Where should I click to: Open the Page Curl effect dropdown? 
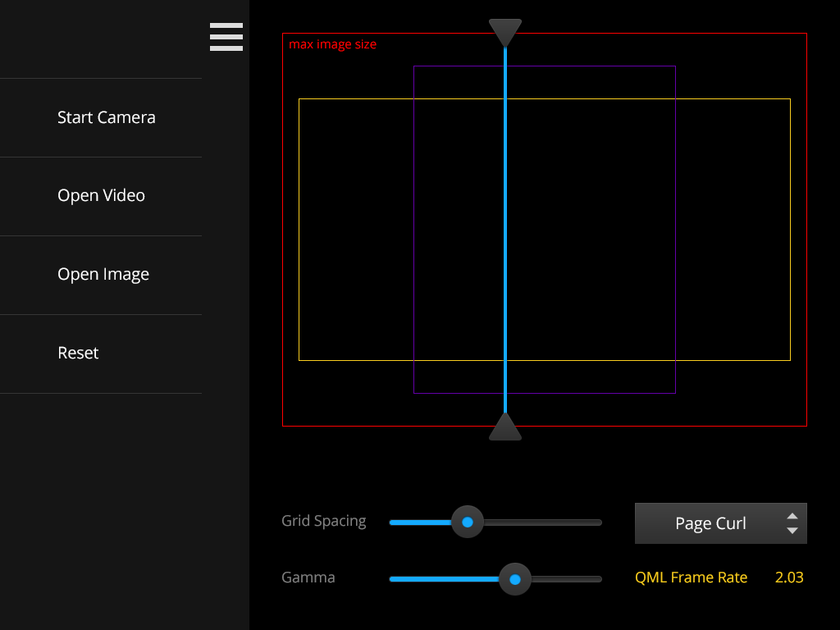pyautogui.click(x=710, y=523)
